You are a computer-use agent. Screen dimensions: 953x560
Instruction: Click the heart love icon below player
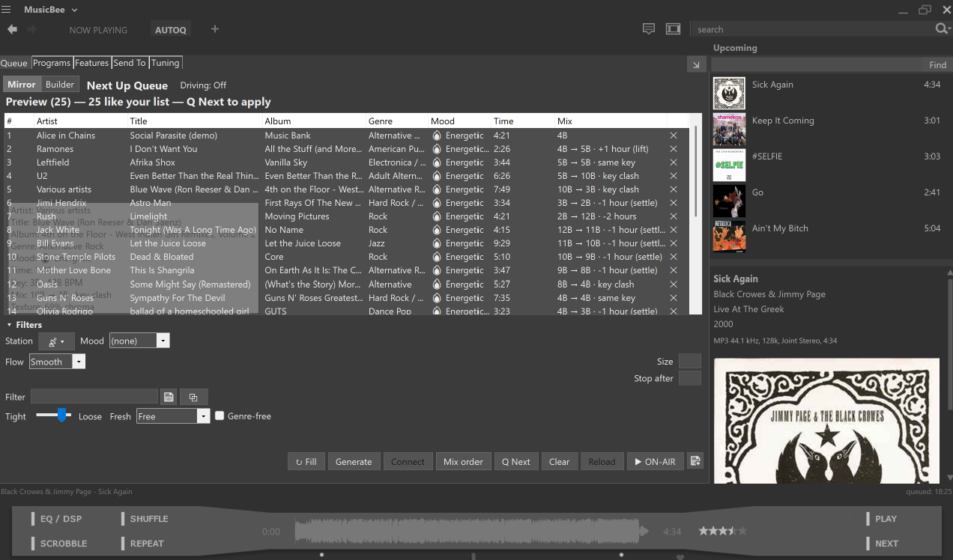pyautogui.click(x=680, y=556)
